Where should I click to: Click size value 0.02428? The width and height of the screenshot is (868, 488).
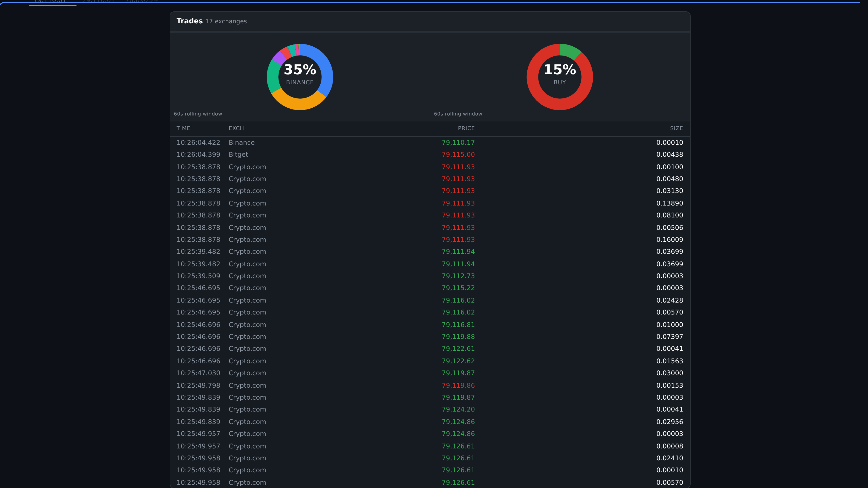[x=669, y=300]
